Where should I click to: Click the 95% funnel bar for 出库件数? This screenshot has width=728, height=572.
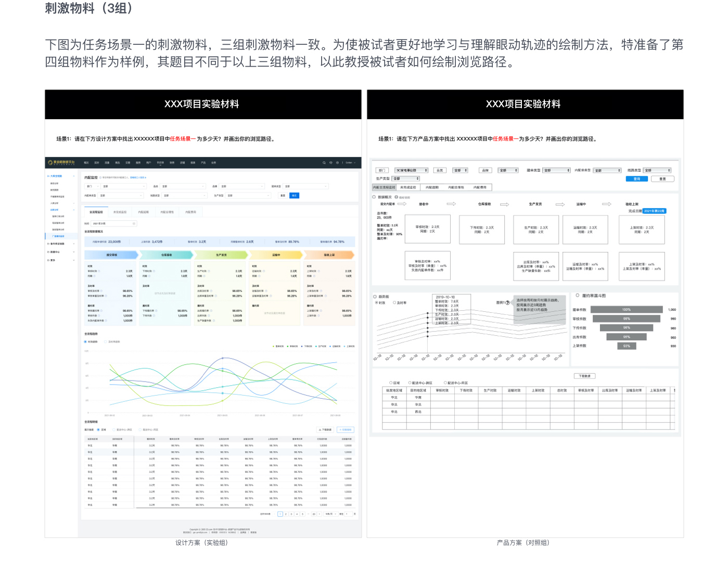(627, 337)
